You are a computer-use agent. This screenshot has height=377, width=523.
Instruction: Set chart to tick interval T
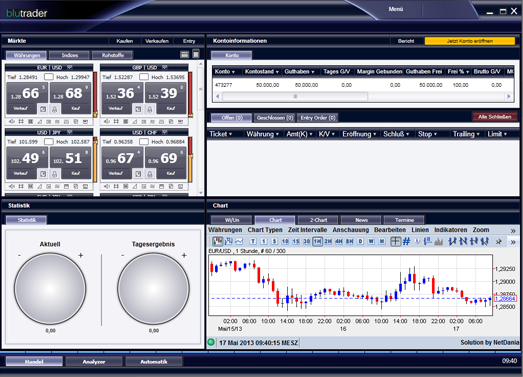point(253,241)
